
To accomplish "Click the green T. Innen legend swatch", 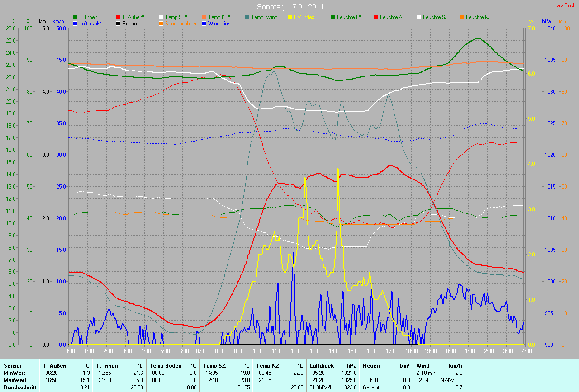I will pyautogui.click(x=75, y=17).
